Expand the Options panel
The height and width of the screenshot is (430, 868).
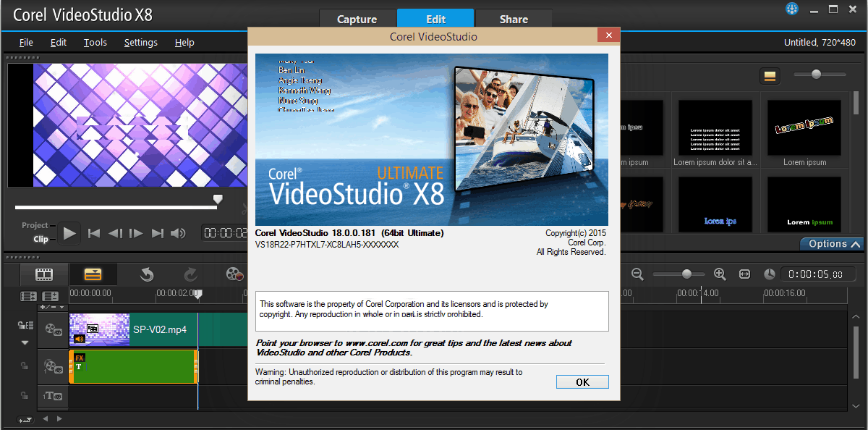click(x=832, y=244)
